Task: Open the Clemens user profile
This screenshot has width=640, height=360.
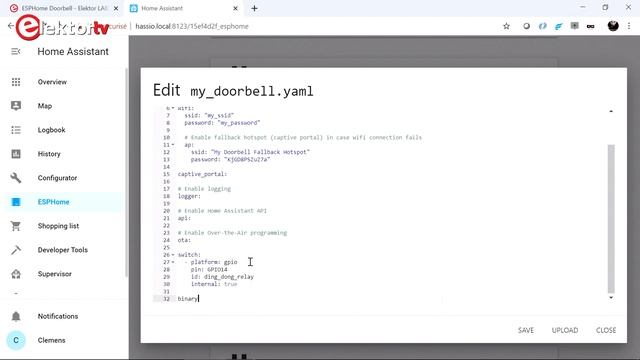Action: click(x=51, y=340)
